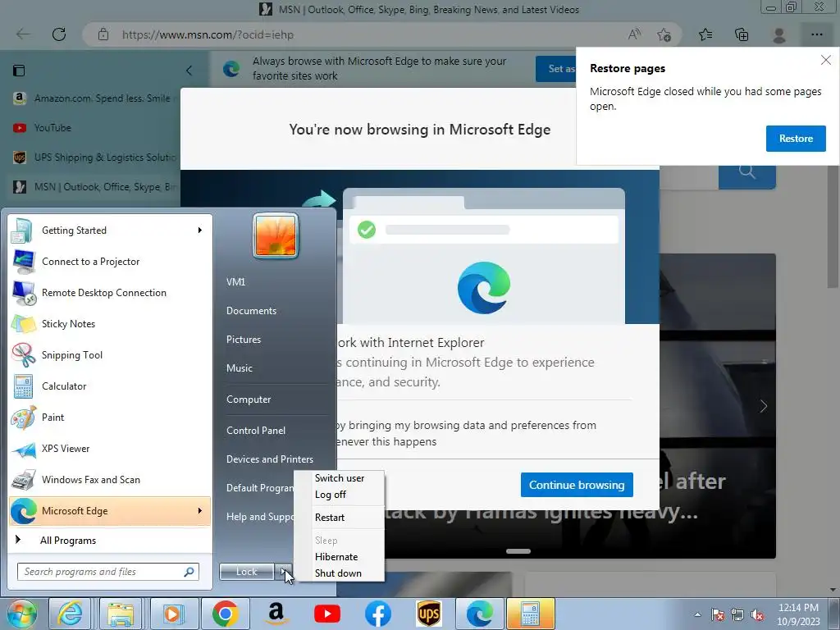Click Edge refresh page icon

point(59,34)
